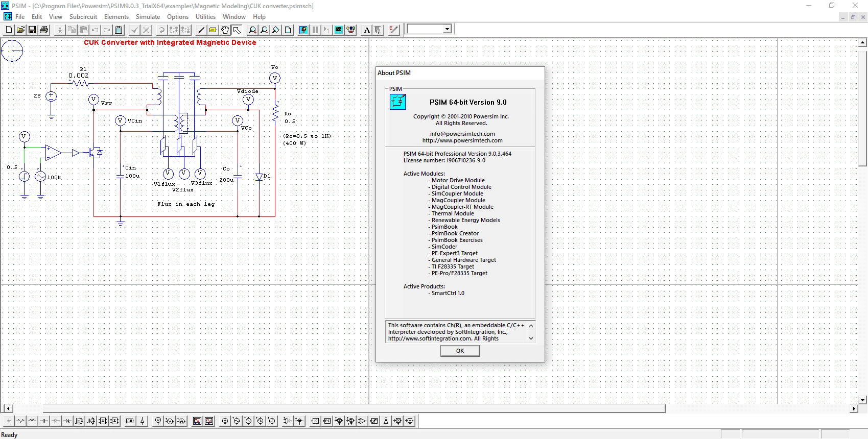
Task: Place a capacitor from the element toolbar
Action: (44, 421)
